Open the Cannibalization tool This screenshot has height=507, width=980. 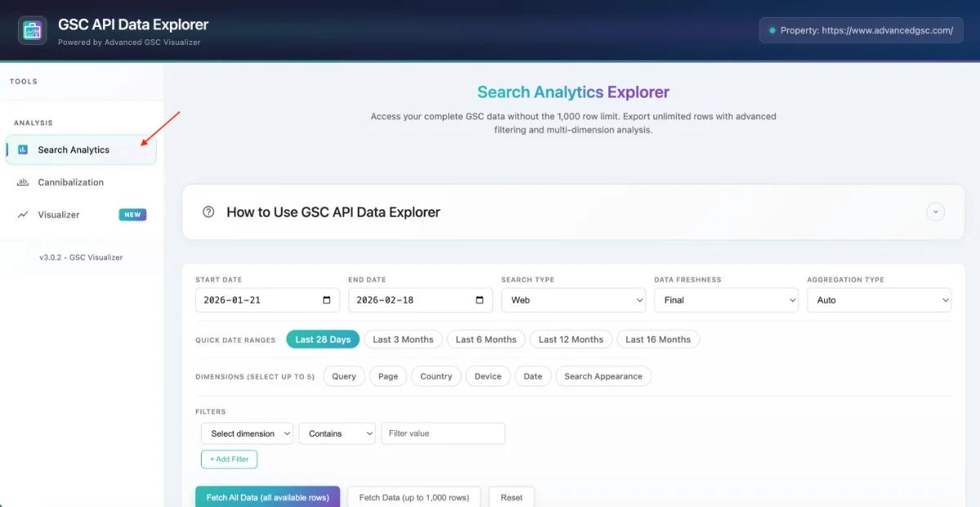coord(81,183)
